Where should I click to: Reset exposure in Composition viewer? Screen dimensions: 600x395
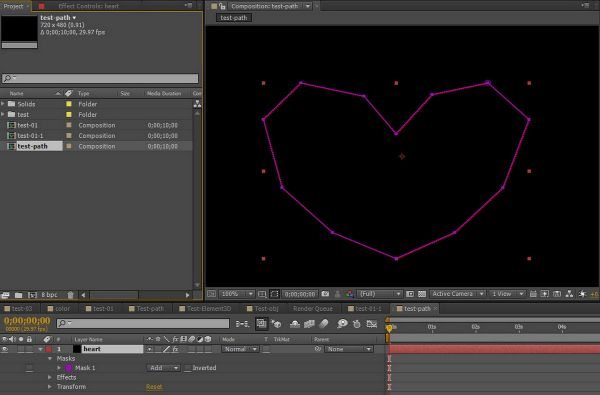(x=582, y=294)
